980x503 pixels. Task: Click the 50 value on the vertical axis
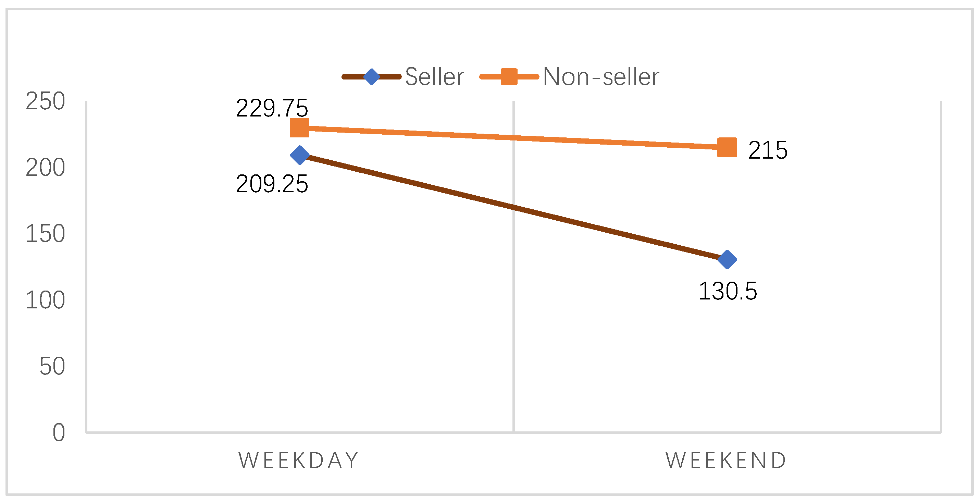pos(52,366)
